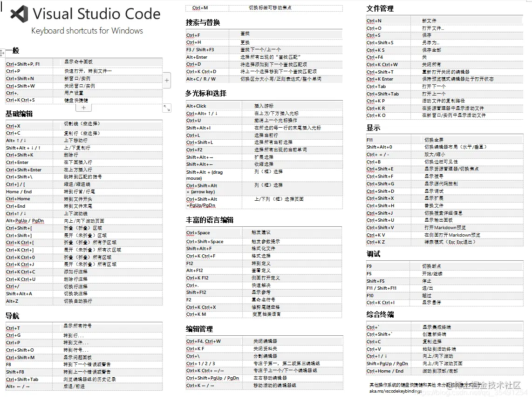Click the "Visual Studio Code" title text
Viewport: 532px width, 401px height.
[x=96, y=14]
